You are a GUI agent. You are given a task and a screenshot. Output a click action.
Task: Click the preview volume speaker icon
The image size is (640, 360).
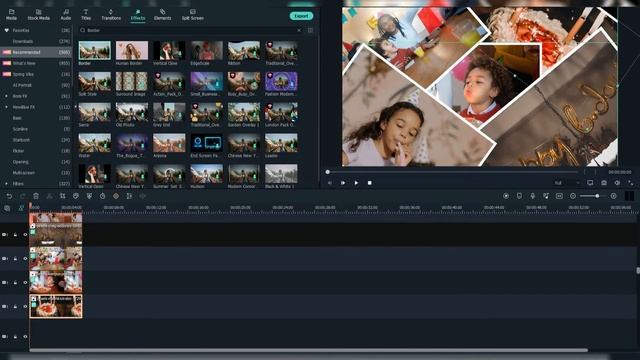pyautogui.click(x=617, y=183)
